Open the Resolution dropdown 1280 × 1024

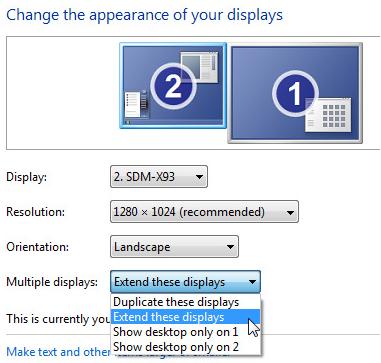tap(204, 212)
